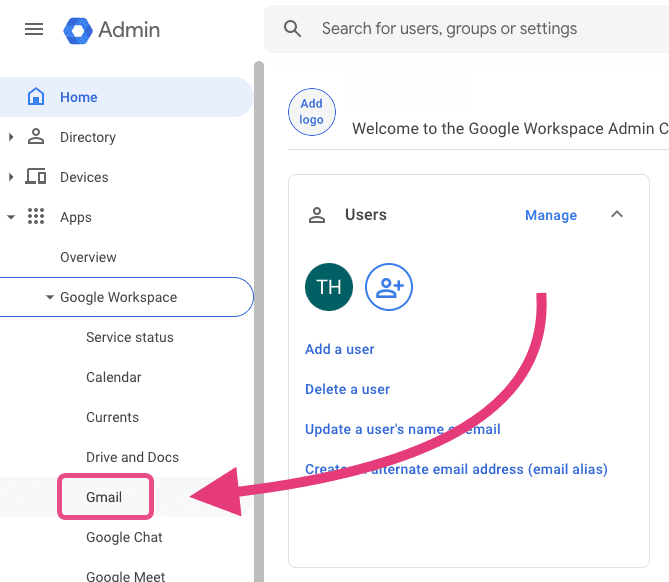Click the Directory person icon
The height and width of the screenshot is (582, 669).
36,137
